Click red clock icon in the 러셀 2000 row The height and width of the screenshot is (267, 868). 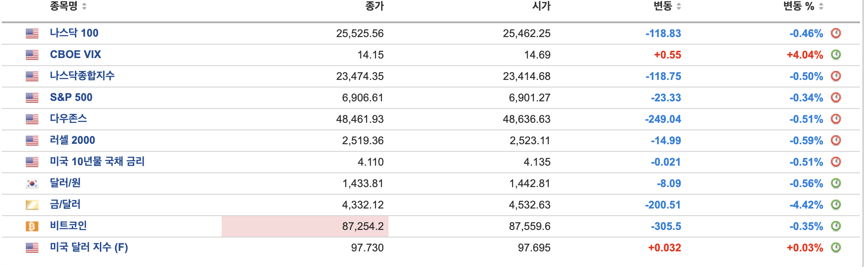tap(836, 140)
